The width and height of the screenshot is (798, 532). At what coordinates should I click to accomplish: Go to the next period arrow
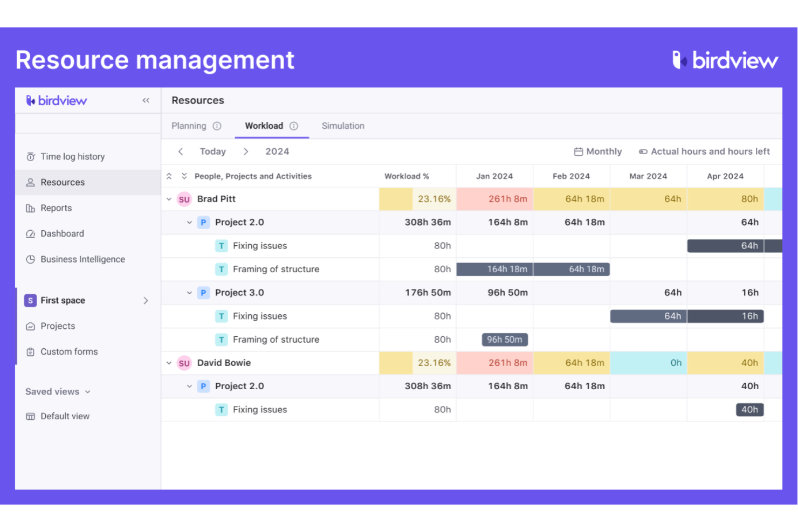pos(246,152)
